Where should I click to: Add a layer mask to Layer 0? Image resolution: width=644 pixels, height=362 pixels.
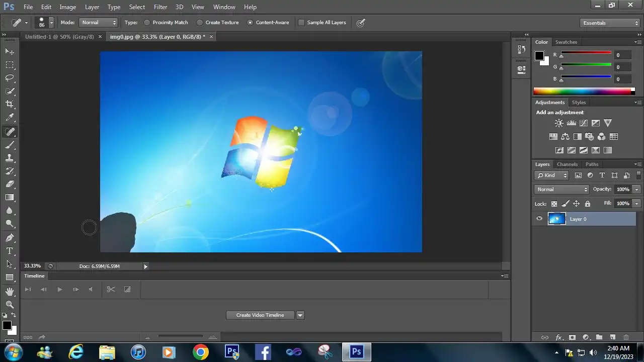pos(572,337)
